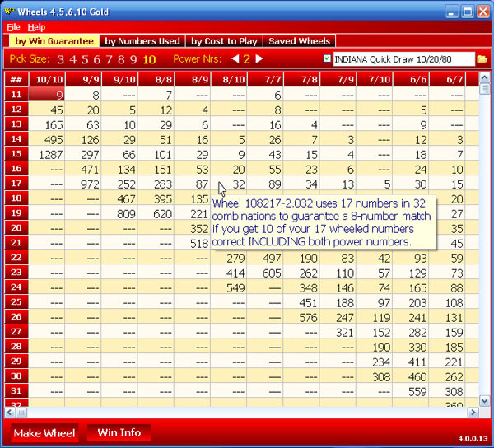Select cell 495 in row 14

click(47, 140)
